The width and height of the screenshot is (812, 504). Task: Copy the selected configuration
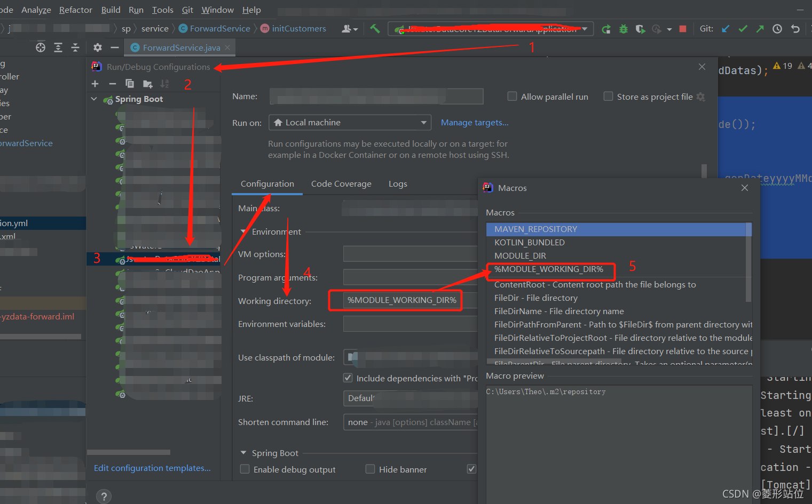click(x=130, y=84)
